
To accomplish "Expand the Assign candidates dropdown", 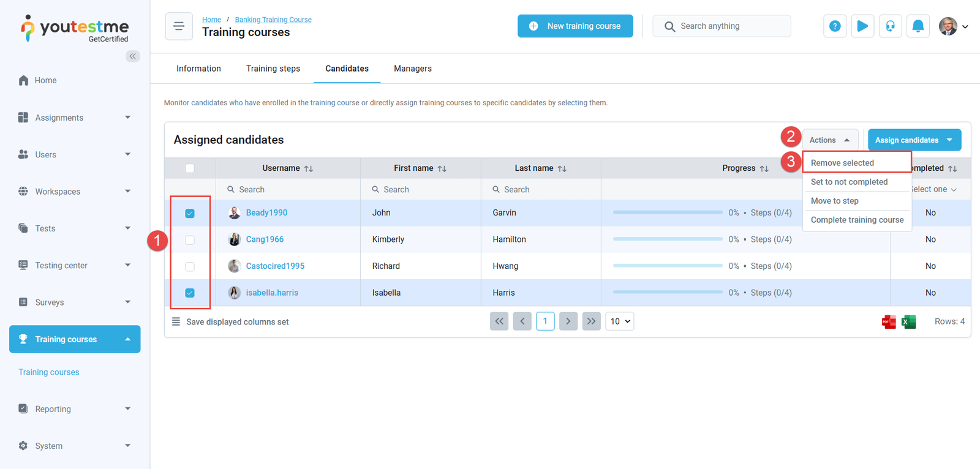I will [x=949, y=140].
